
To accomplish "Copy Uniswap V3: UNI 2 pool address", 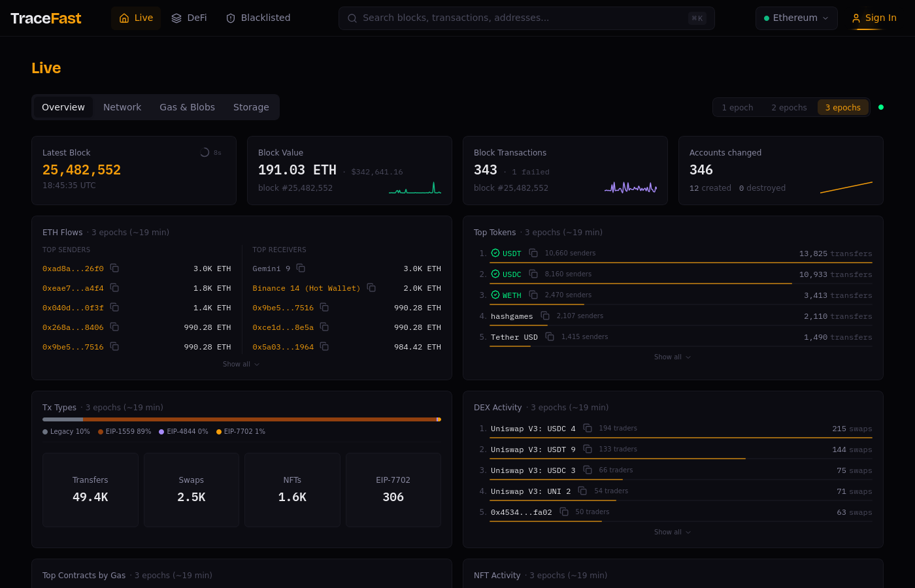I will (582, 491).
